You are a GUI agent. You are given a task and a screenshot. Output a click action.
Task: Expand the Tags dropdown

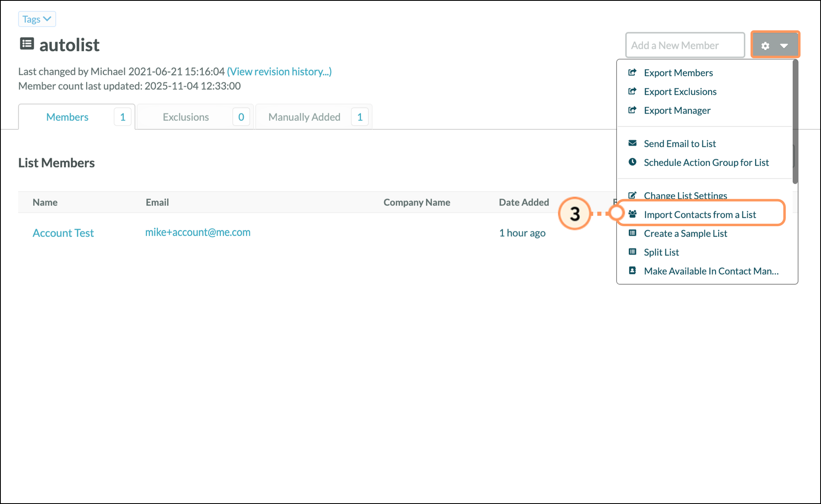click(x=37, y=19)
